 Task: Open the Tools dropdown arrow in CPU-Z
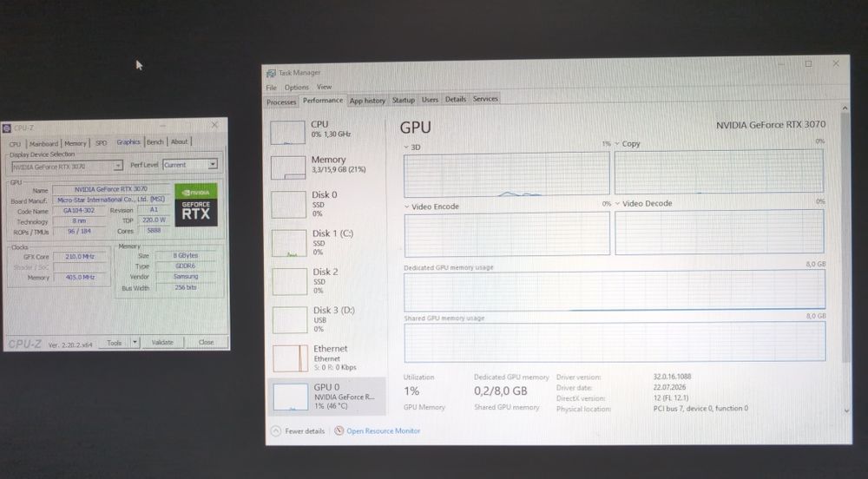[135, 343]
